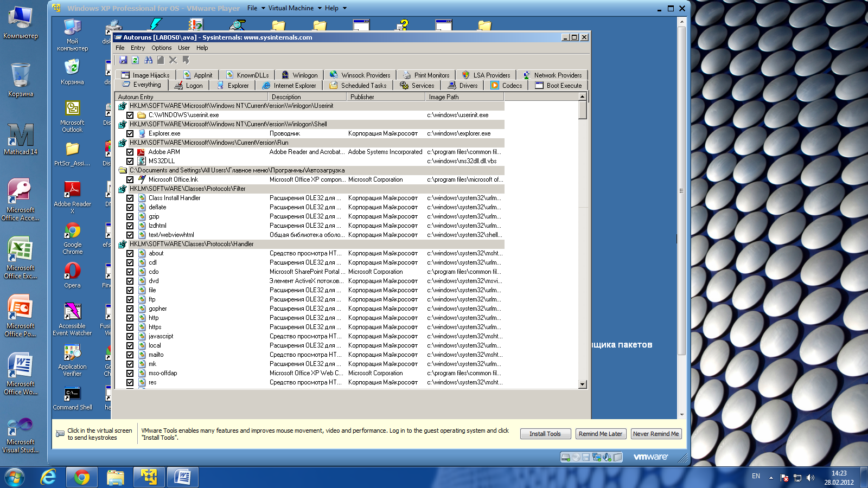The height and width of the screenshot is (488, 868).
Task: Show hidden tray icons arrow
Action: pyautogui.click(x=771, y=478)
